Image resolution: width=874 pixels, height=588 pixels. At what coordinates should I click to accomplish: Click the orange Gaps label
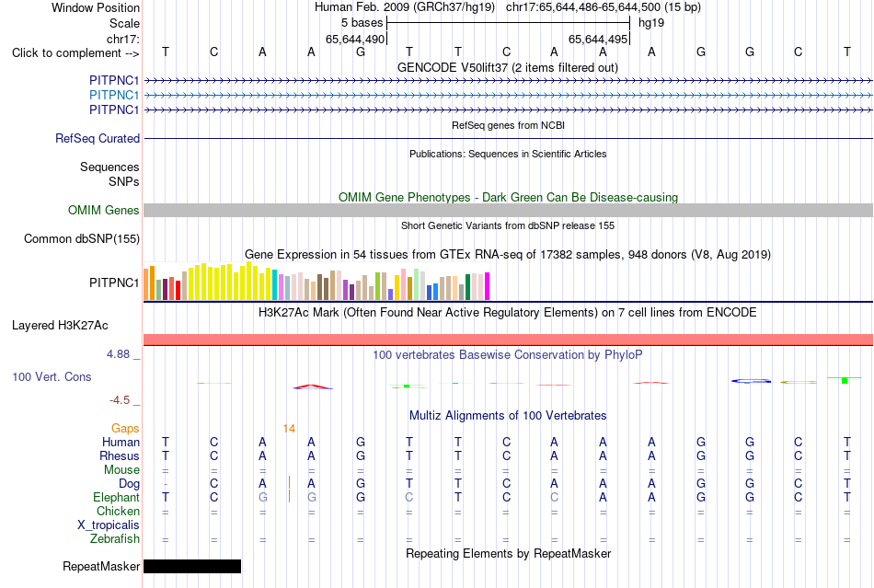click(x=125, y=428)
